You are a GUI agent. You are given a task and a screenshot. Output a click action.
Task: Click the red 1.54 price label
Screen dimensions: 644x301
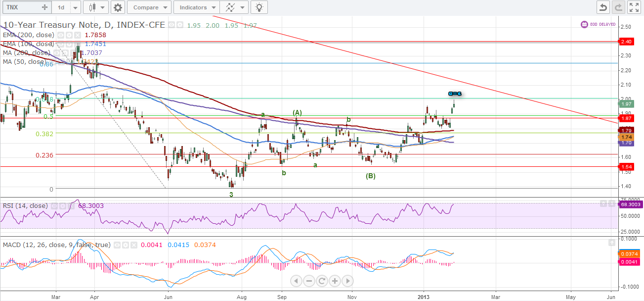click(627, 166)
